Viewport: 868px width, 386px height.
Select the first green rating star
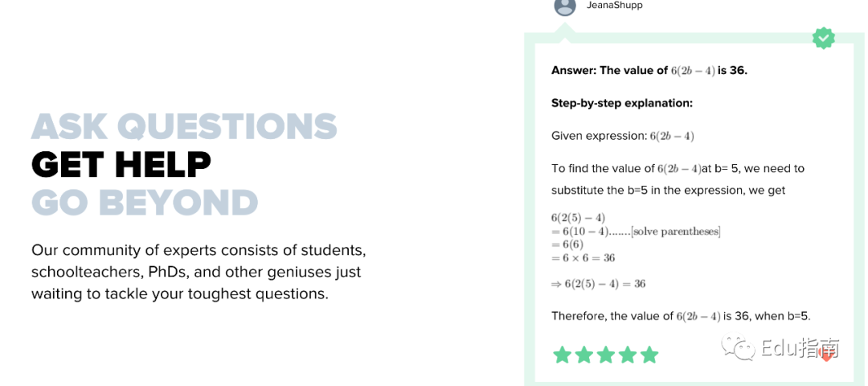coord(563,355)
